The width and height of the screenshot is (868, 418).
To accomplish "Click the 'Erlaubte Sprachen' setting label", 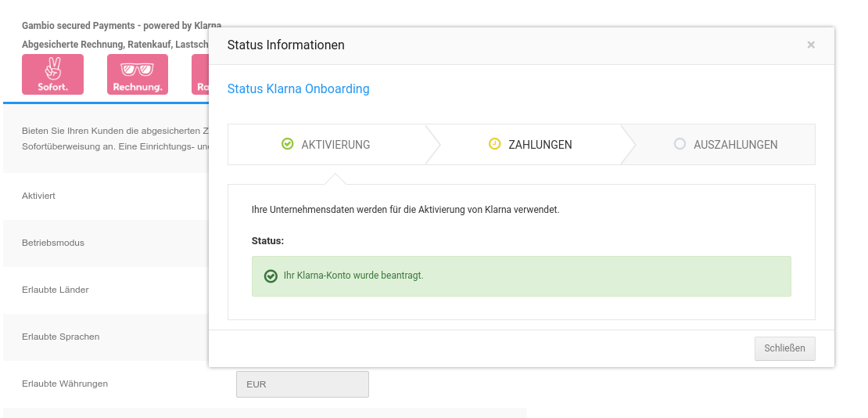I will (x=61, y=337).
